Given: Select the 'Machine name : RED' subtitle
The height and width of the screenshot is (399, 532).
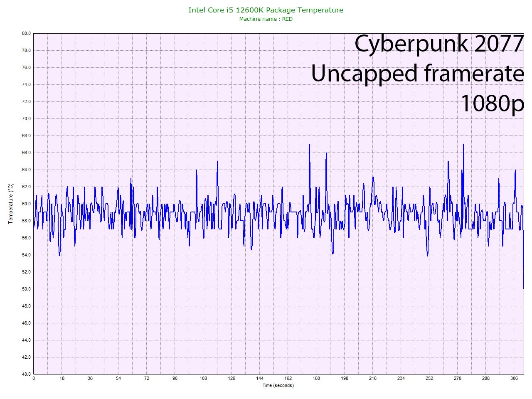Looking at the screenshot, I should 266,19.
